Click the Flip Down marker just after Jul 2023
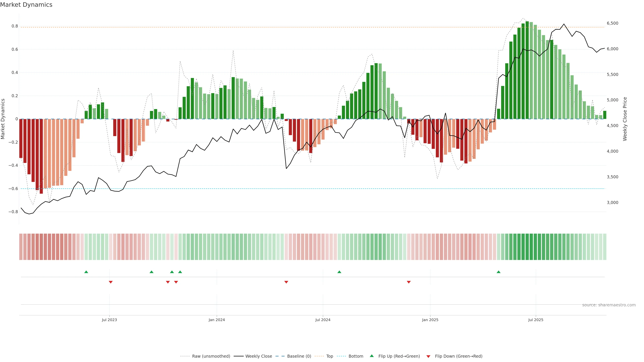Viewport: 644px width, 362px height. [111, 282]
